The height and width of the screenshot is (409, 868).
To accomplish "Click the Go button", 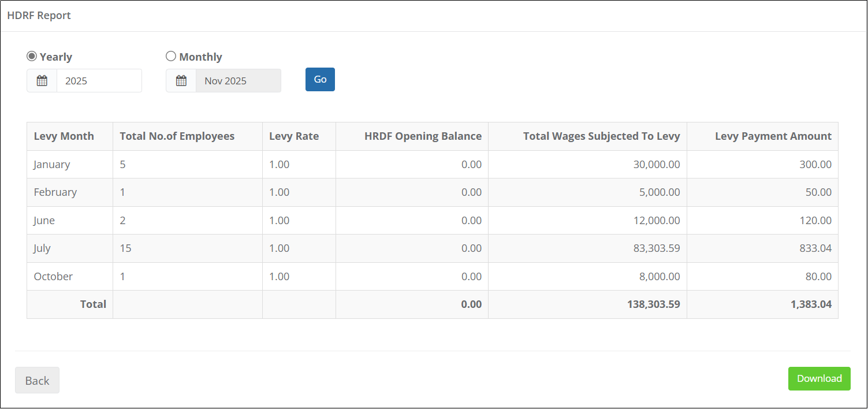I will (x=320, y=80).
